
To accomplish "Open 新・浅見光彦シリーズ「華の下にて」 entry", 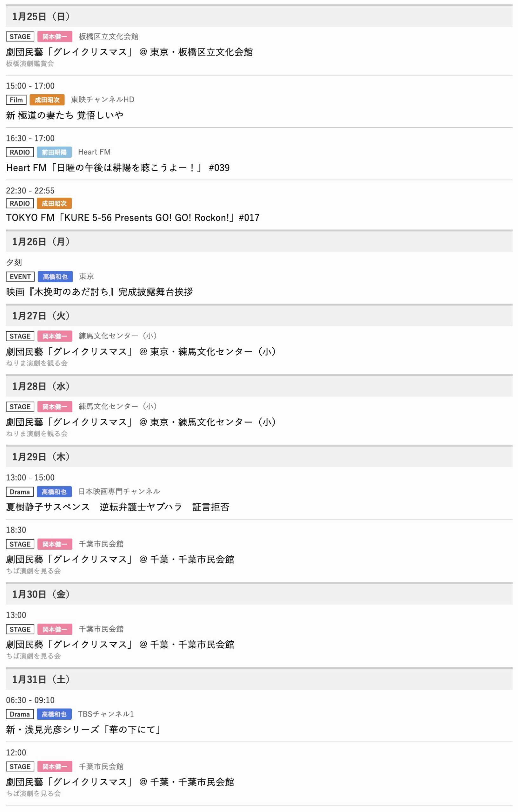I will coord(83,730).
